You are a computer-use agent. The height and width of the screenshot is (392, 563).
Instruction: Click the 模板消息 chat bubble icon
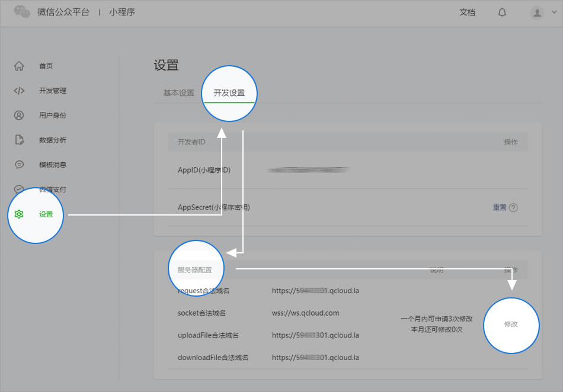(x=19, y=165)
